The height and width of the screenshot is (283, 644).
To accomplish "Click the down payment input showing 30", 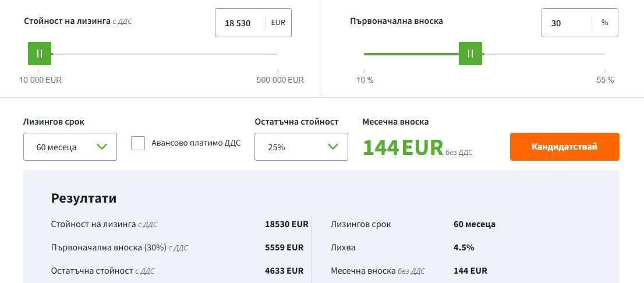I will [565, 23].
